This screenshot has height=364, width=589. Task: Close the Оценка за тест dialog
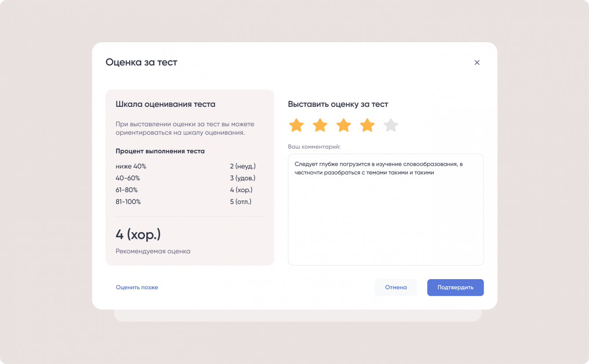477,62
